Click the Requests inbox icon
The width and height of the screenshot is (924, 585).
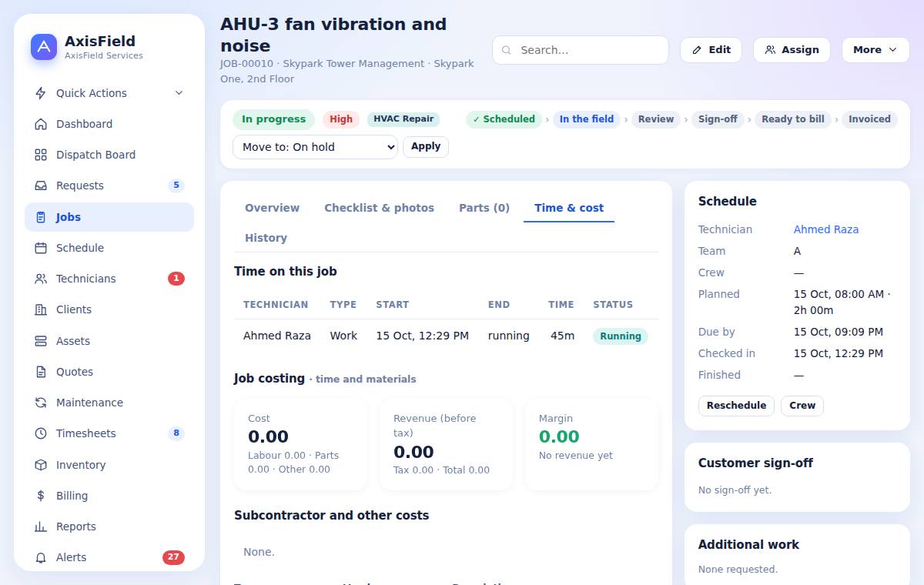tap(41, 186)
